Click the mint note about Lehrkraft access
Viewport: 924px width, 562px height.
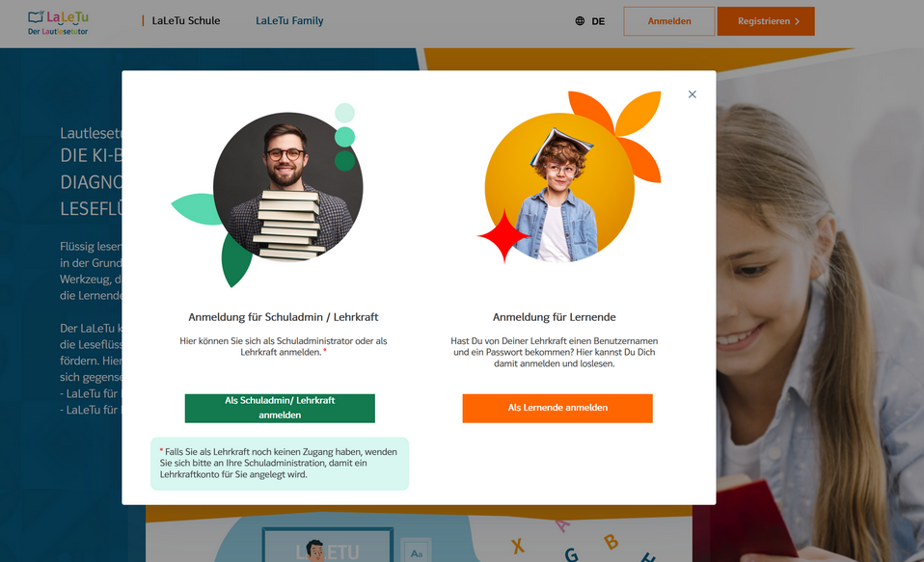(280, 464)
